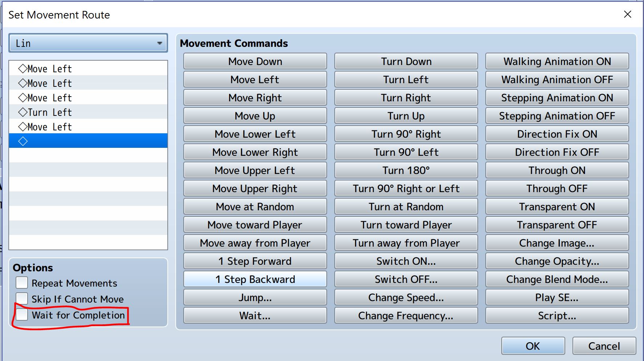Select the first Move Left list entry
644x361 pixels.
point(50,69)
